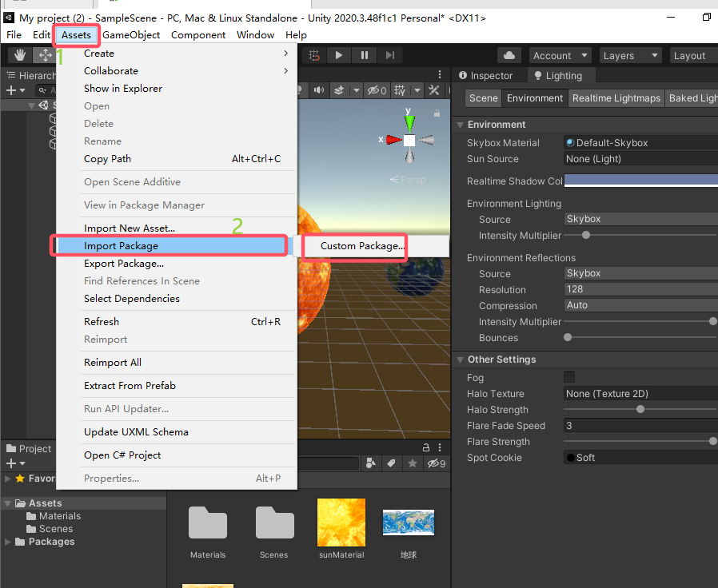
Task: Choose Custom Package from submenu
Action: point(361,246)
